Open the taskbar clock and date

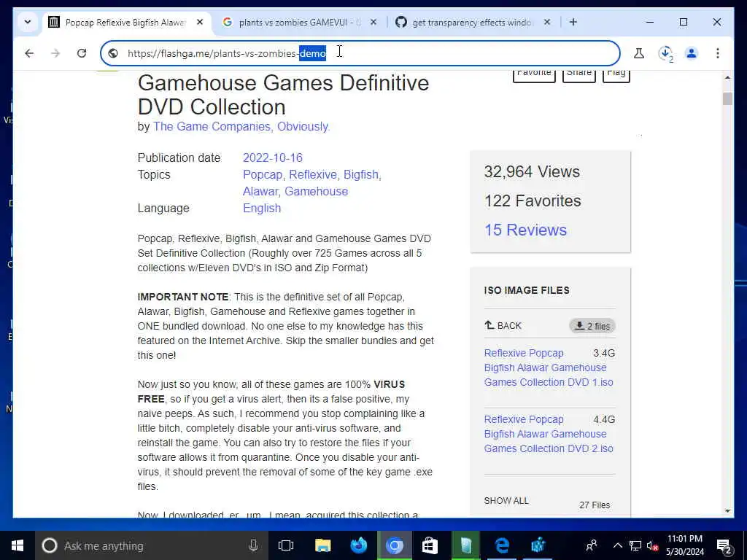[685, 545]
